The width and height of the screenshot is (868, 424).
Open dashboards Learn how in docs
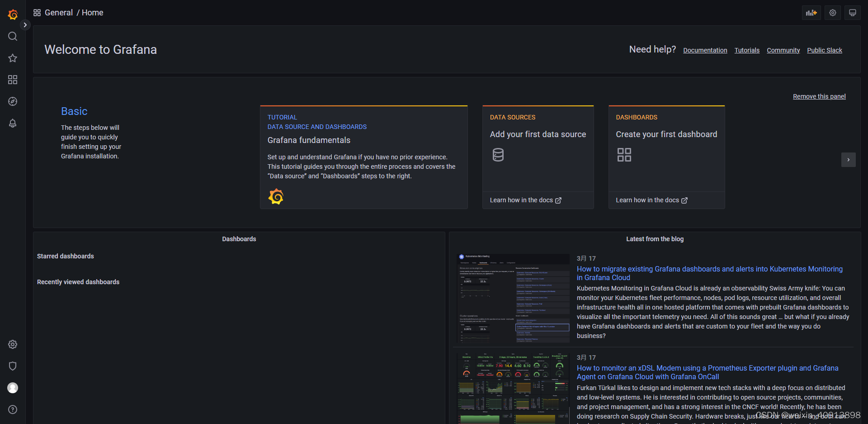pos(651,200)
